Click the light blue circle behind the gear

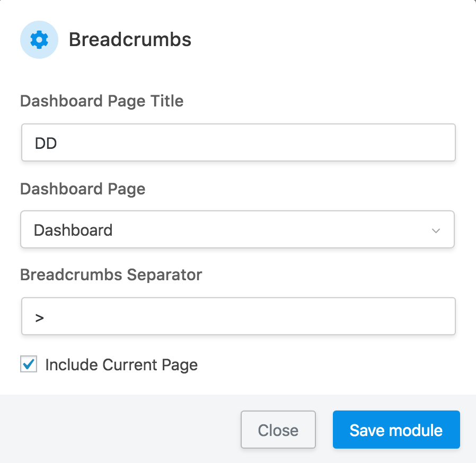tap(28, 50)
